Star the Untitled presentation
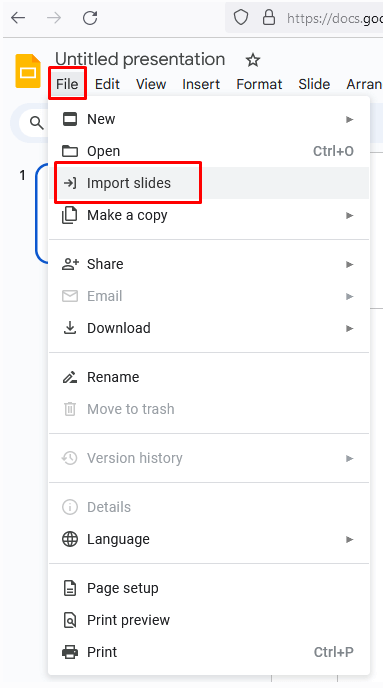The image size is (383, 688). [x=253, y=60]
